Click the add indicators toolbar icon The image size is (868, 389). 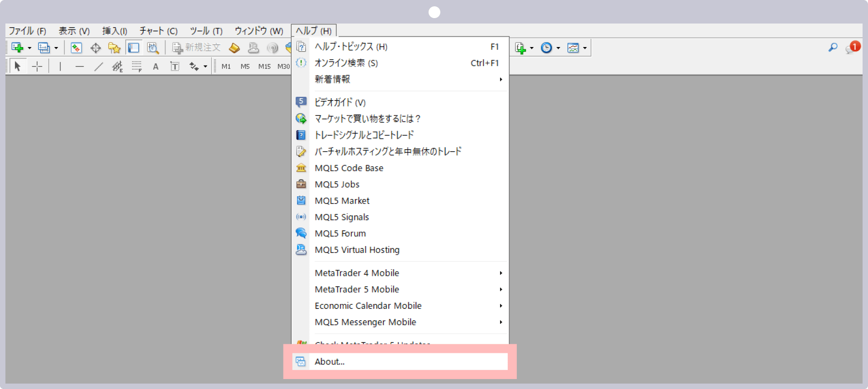click(520, 47)
